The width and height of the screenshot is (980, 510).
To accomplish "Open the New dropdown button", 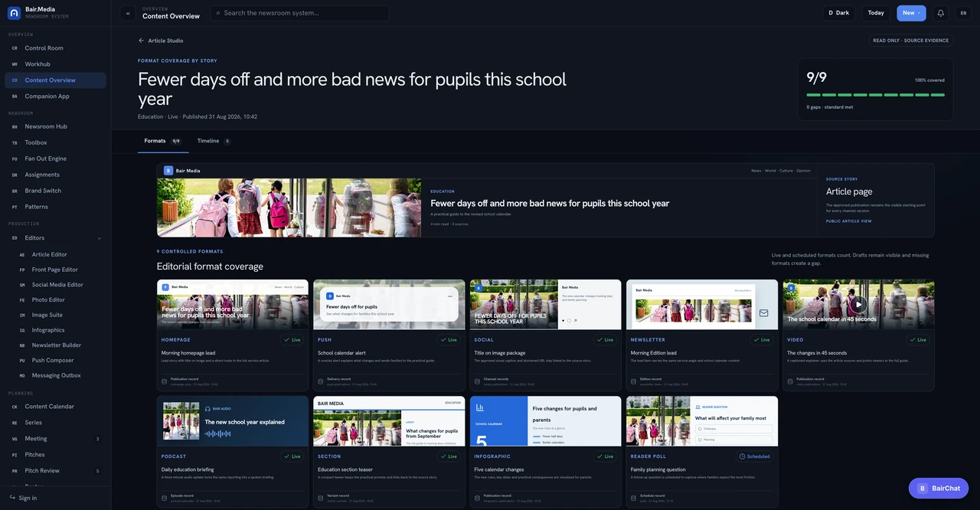I will (x=911, y=13).
